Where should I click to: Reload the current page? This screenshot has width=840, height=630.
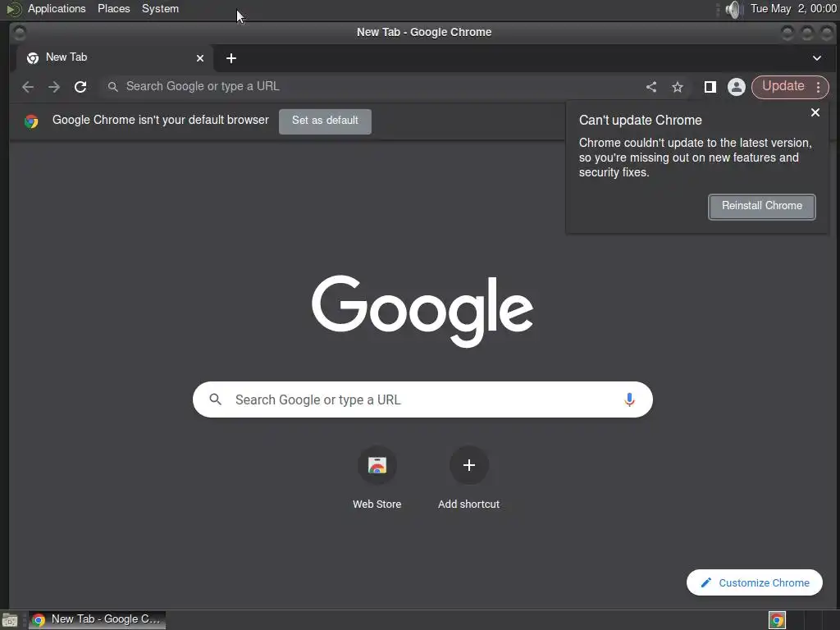click(80, 87)
